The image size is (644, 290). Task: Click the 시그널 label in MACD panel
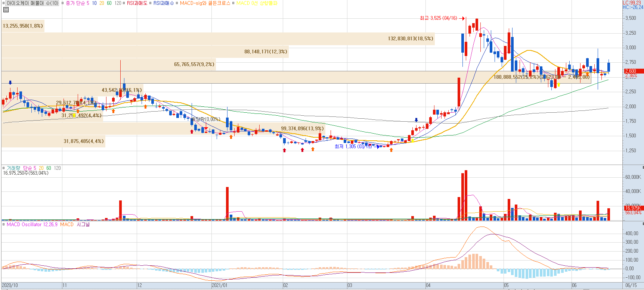pyautogui.click(x=83, y=224)
